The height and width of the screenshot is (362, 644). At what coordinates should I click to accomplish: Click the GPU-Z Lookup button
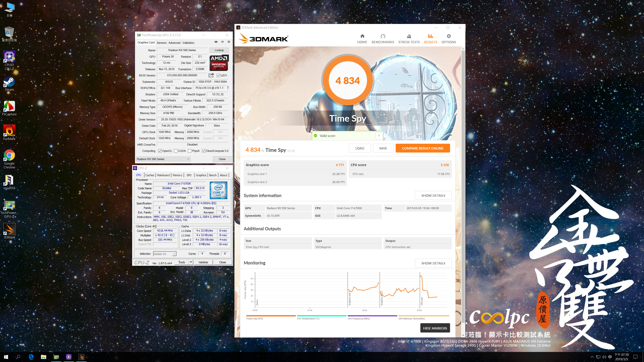tap(219, 50)
